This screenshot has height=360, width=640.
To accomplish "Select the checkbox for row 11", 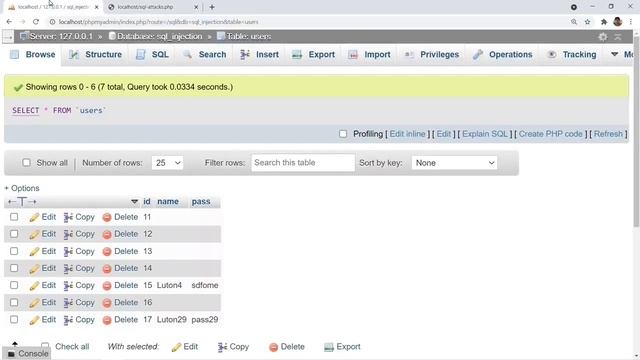I will point(14,217).
